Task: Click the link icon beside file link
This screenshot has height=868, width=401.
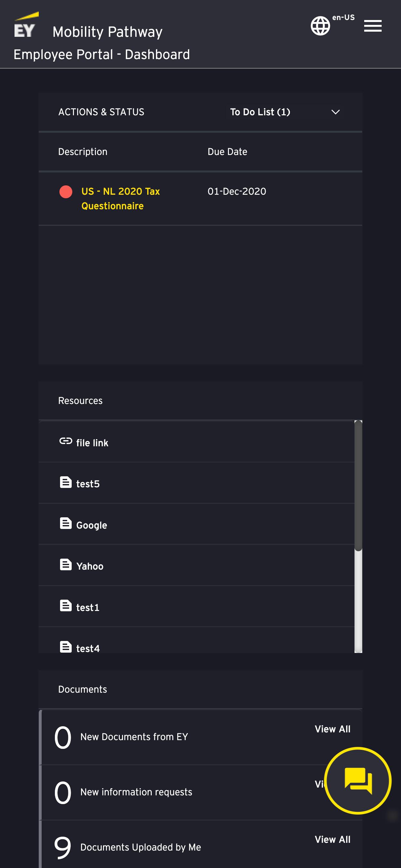Action: click(x=66, y=441)
